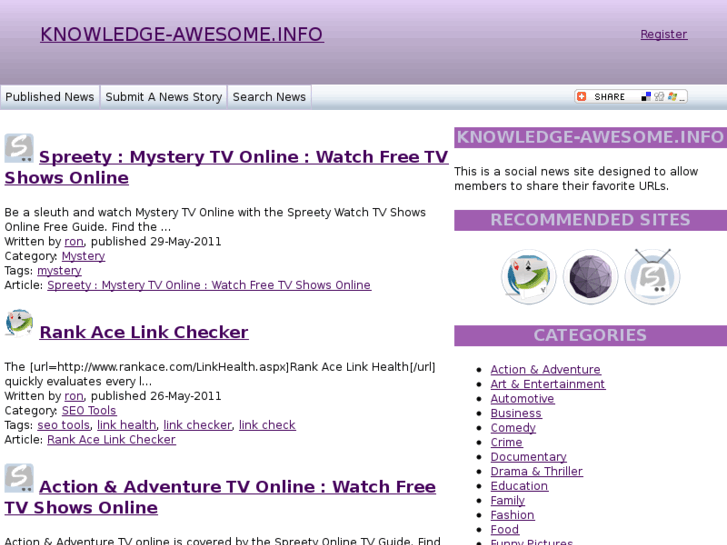Open the Spreety Mystery TV Online headline
This screenshot has width=727, height=545.
[226, 167]
